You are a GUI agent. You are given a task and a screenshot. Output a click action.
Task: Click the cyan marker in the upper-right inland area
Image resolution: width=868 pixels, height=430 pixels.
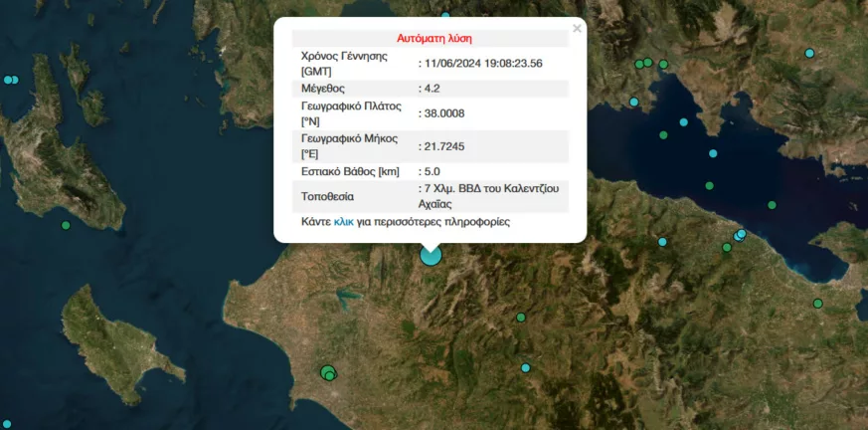(x=809, y=53)
